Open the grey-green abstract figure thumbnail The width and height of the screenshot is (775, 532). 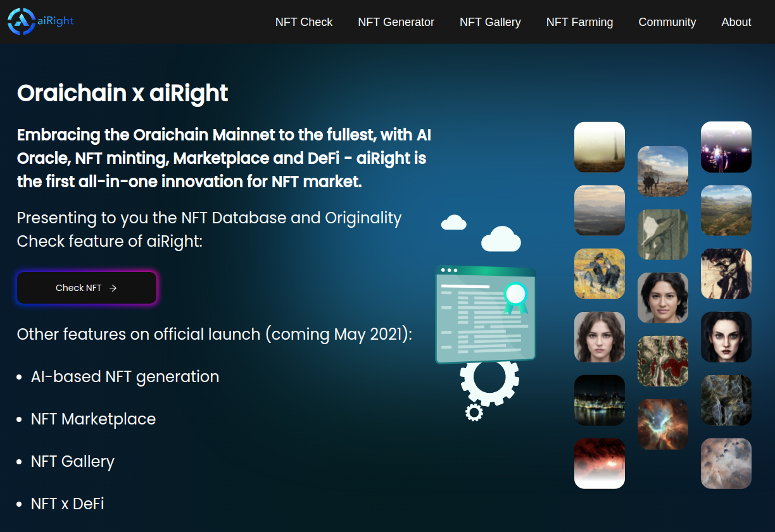(x=663, y=235)
